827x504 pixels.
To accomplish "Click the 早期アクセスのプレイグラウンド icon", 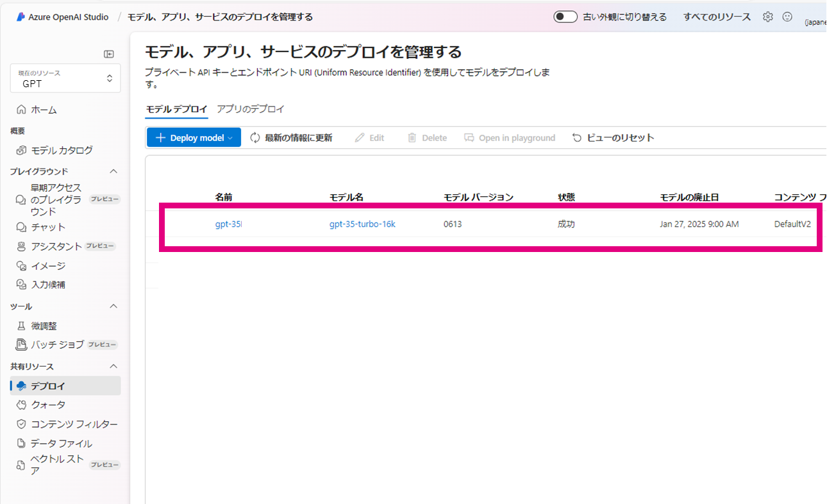I will click(21, 199).
